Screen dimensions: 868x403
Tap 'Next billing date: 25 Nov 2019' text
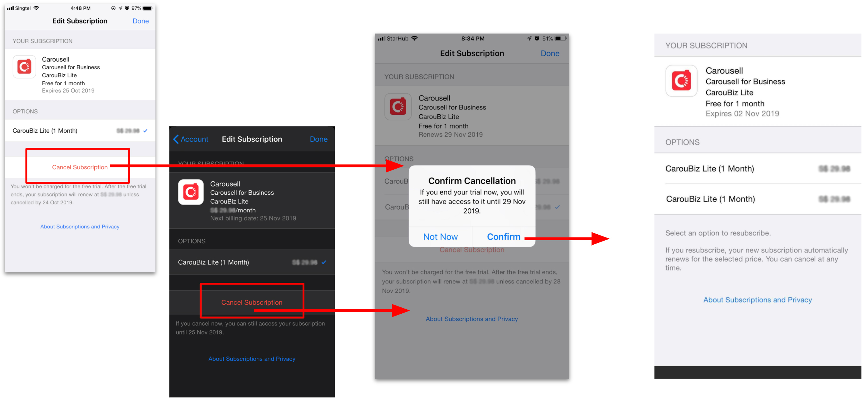click(253, 218)
